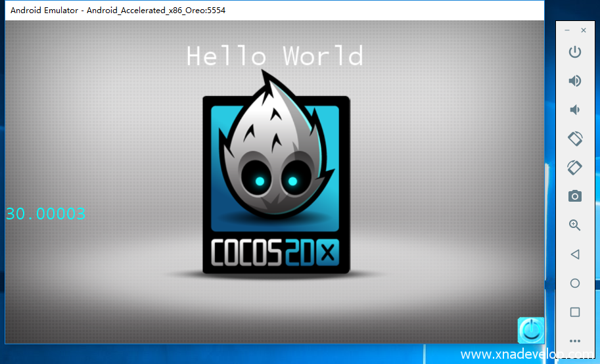600x364 pixels.
Task: Minimize the emulator side toolbar
Action: click(x=567, y=30)
